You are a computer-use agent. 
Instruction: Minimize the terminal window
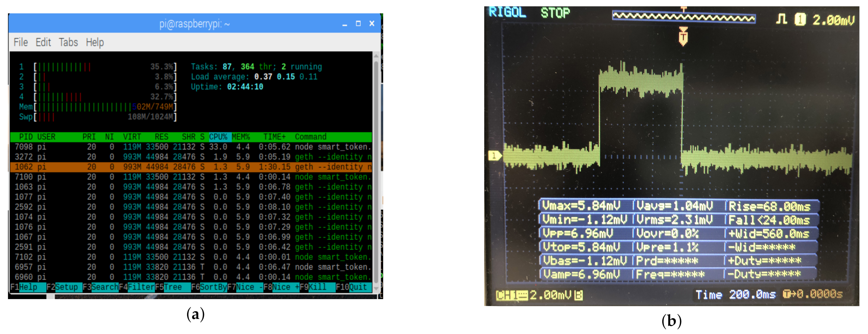(x=344, y=24)
